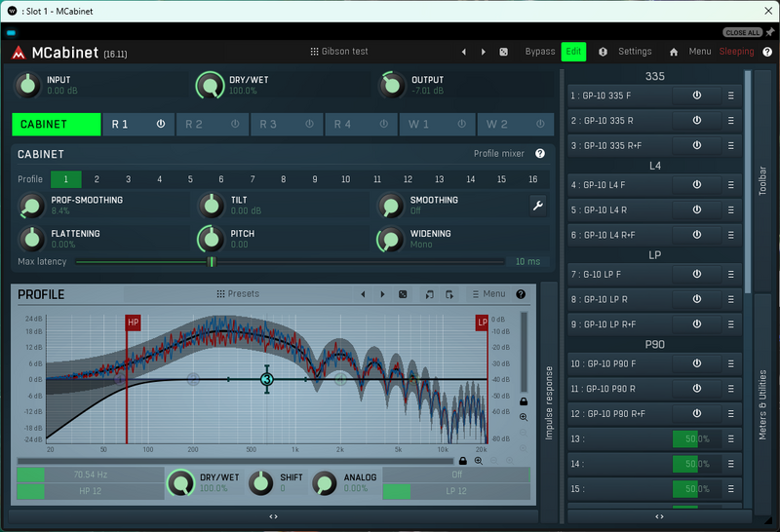
Task: Open the Profile Presets selector
Action: [x=238, y=294]
